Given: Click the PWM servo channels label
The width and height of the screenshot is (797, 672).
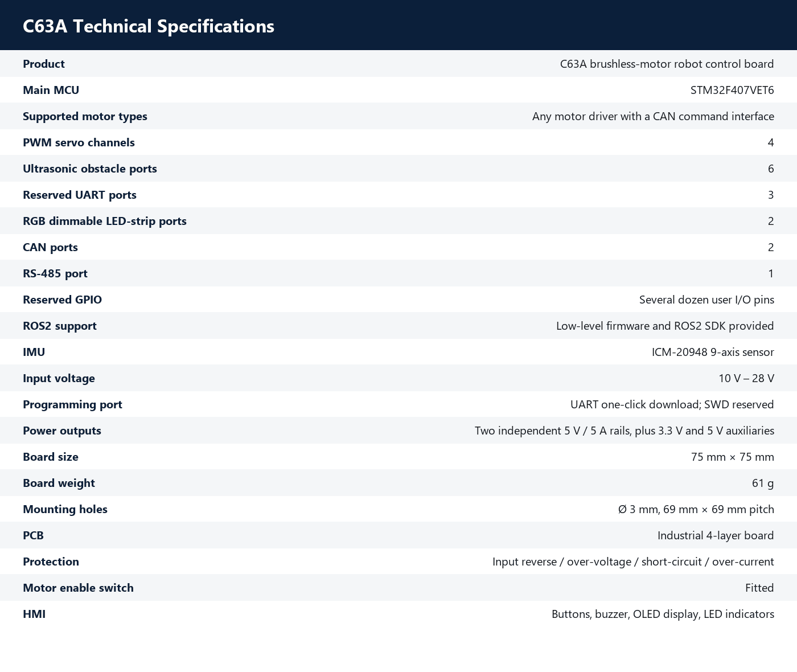Looking at the screenshot, I should 79,142.
